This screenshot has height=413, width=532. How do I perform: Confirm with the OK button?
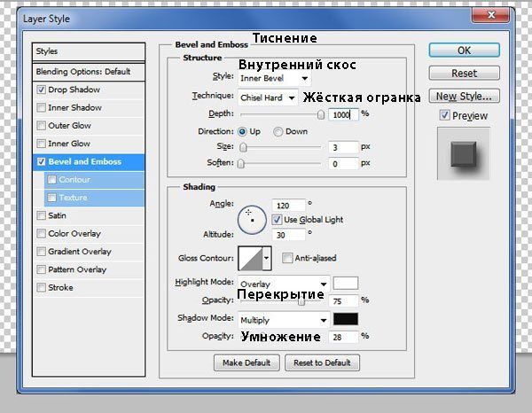tap(464, 51)
